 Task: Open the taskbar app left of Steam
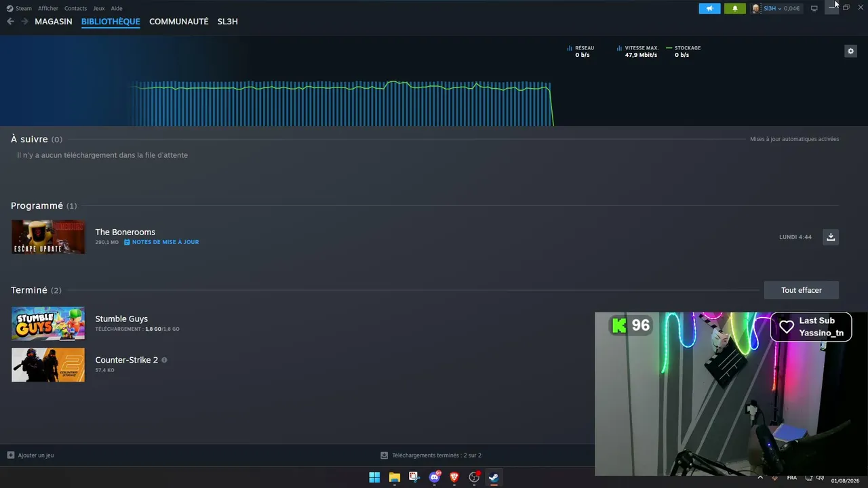coord(474,477)
